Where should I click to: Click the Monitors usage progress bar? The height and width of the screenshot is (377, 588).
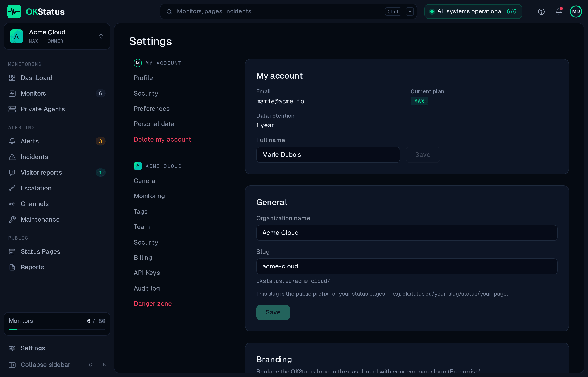[x=57, y=329]
